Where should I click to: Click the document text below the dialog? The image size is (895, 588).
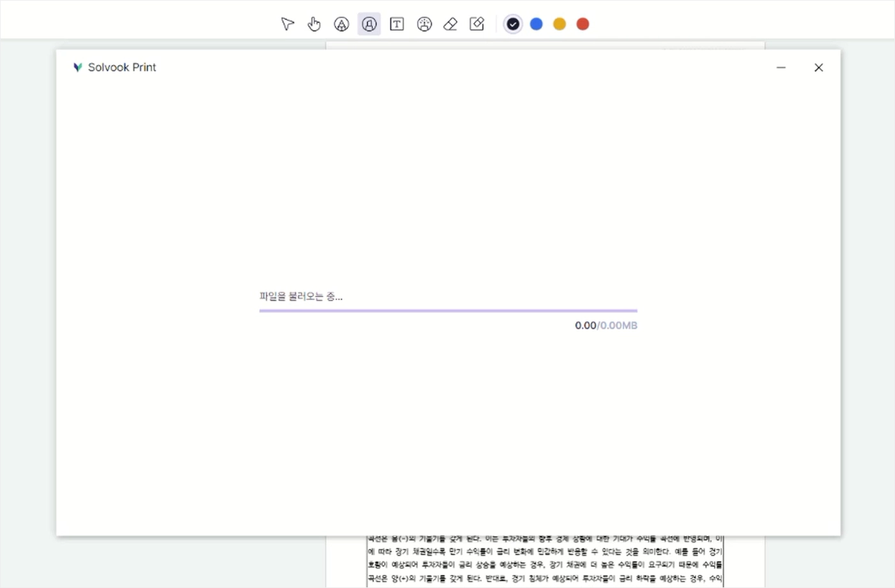546,562
